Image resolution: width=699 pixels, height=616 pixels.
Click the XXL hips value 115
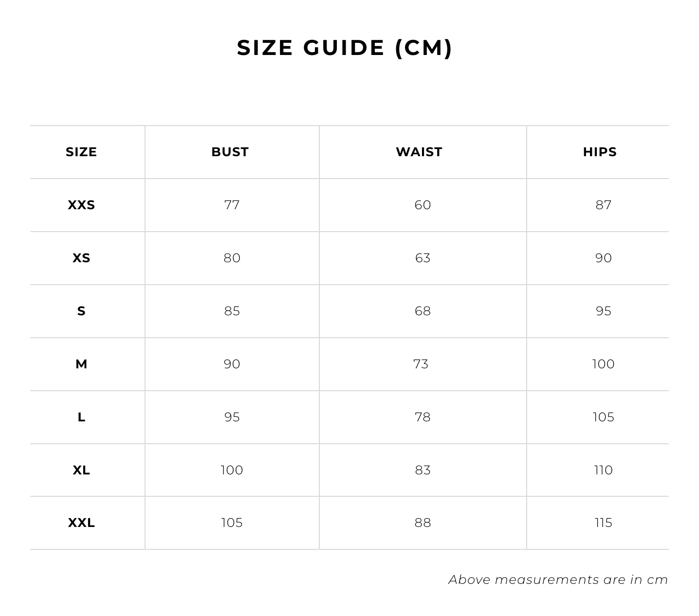pos(603,523)
